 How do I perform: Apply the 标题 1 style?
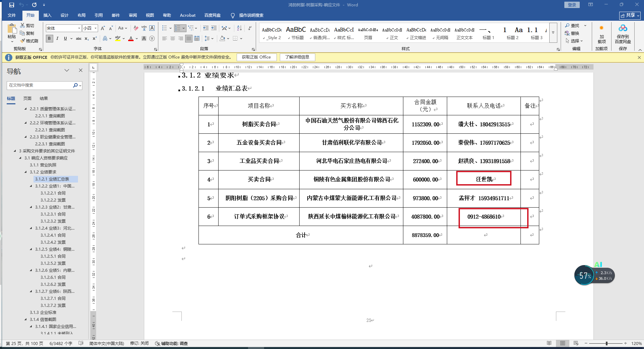pyautogui.click(x=488, y=33)
